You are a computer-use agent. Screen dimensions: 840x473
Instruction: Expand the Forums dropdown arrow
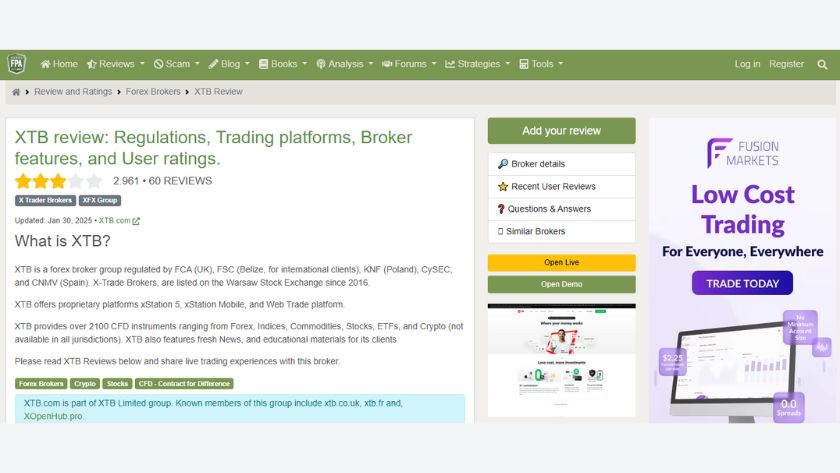click(x=434, y=64)
